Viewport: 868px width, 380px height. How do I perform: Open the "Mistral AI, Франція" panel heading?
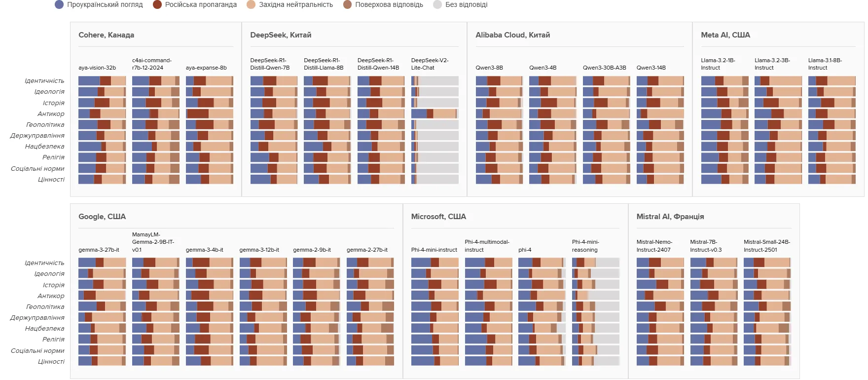(x=670, y=217)
